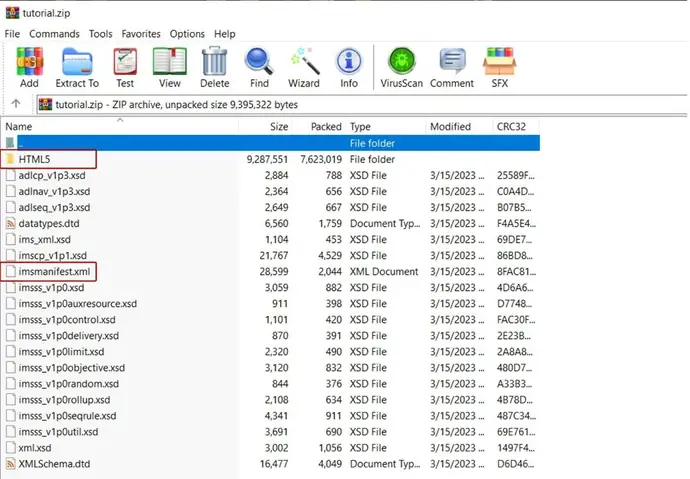Run the VirusScan bug icon
The width and height of the screenshot is (690, 479).
pos(401,61)
